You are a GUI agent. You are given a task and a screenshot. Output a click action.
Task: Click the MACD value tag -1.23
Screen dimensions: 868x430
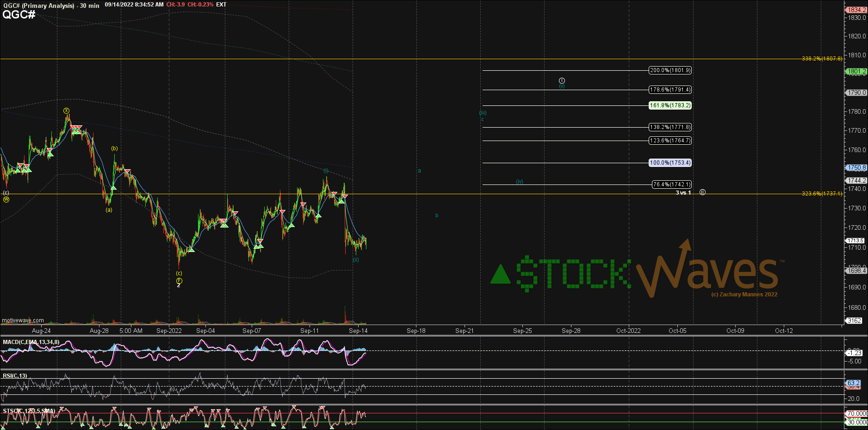pos(854,353)
